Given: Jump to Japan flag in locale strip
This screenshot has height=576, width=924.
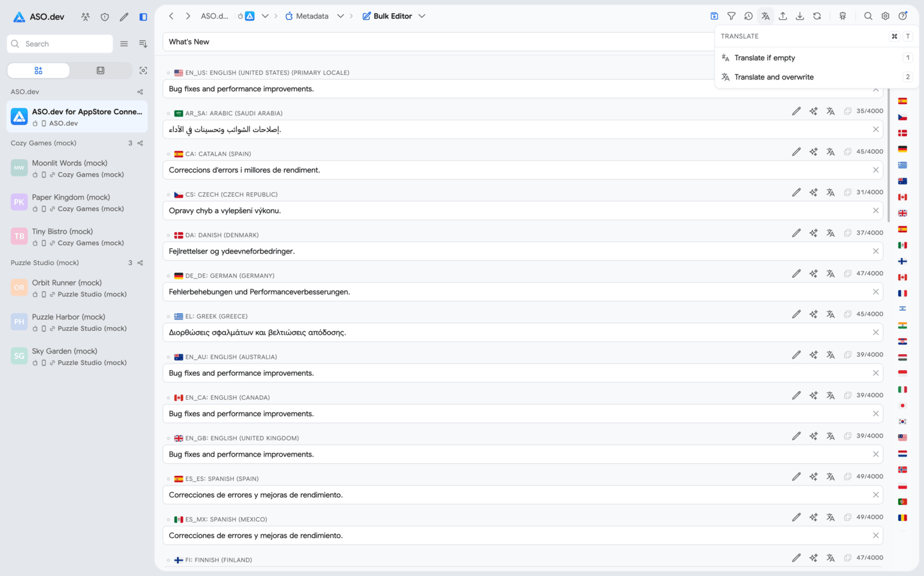Looking at the screenshot, I should coord(902,405).
